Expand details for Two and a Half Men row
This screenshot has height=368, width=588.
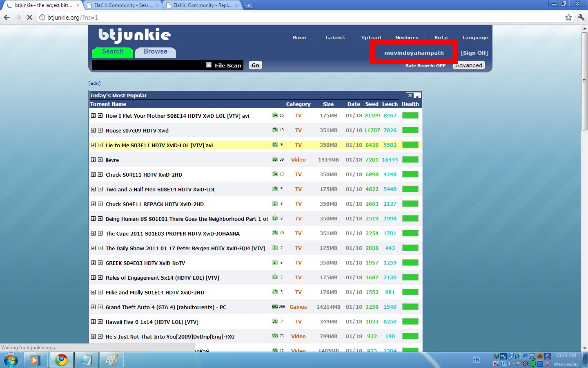[x=100, y=189]
